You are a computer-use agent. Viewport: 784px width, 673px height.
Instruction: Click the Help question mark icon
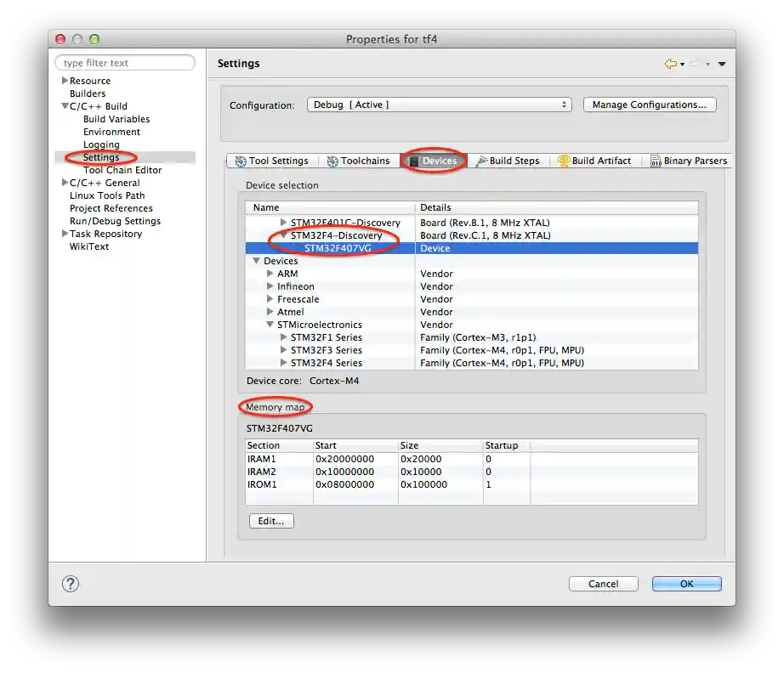point(70,584)
